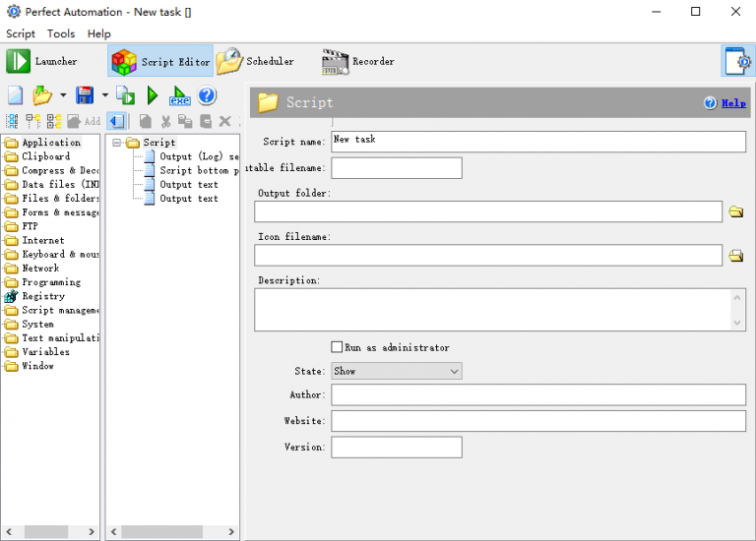This screenshot has width=756, height=541.
Task: Open the Compress & Decompress category
Action: coord(60,170)
